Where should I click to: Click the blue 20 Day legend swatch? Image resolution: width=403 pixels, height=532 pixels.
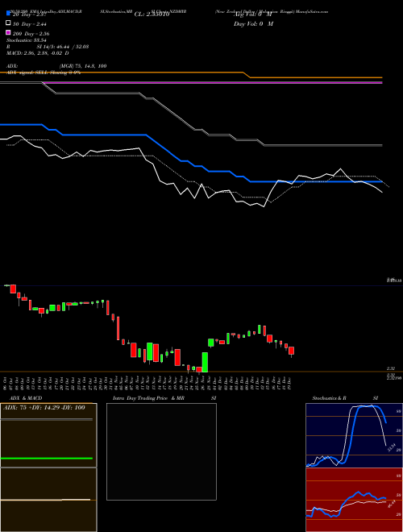point(8,13)
